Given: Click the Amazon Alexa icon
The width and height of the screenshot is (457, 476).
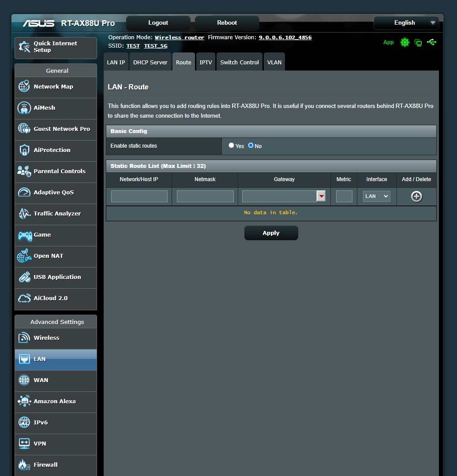Looking at the screenshot, I should click(24, 401).
